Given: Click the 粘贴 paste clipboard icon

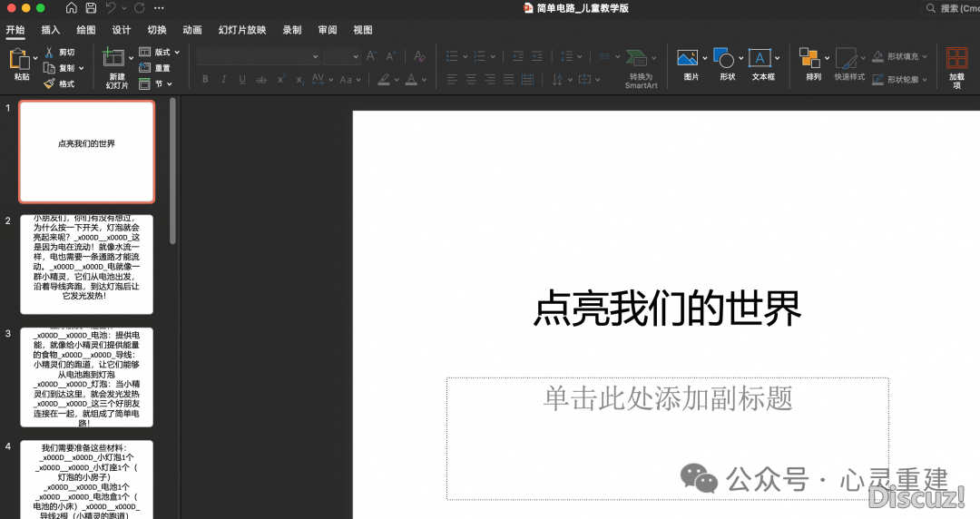Looking at the screenshot, I should click(19, 59).
